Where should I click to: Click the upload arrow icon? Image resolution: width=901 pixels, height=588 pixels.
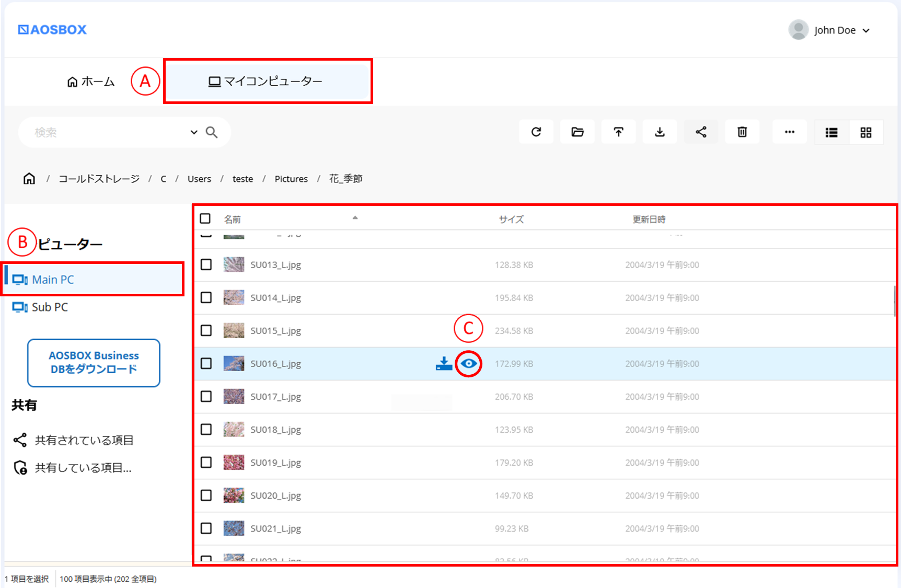point(619,132)
